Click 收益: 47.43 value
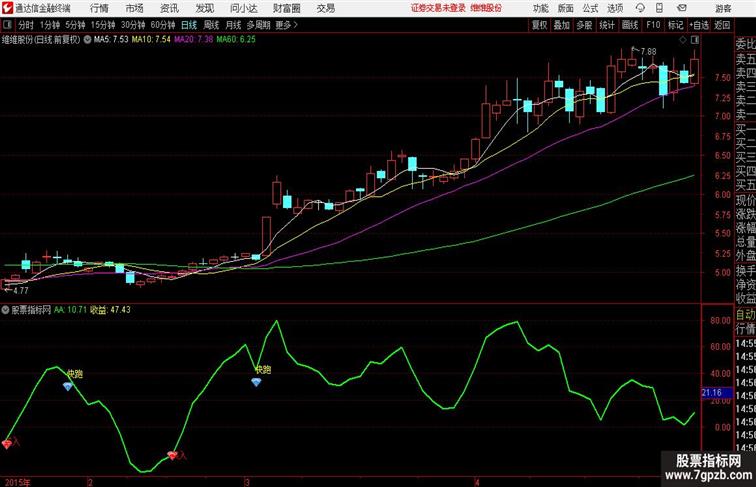 (110, 310)
